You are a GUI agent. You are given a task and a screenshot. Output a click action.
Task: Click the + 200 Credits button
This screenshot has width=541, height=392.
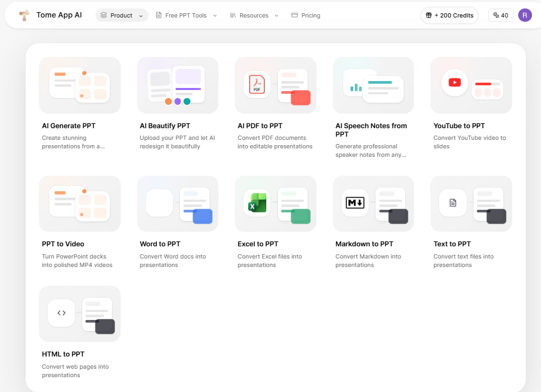tap(449, 15)
